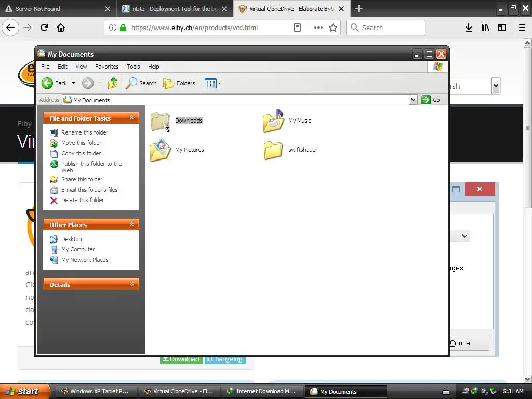Toggle reader view in the address bar
This screenshot has height=399, width=532.
tap(297, 28)
